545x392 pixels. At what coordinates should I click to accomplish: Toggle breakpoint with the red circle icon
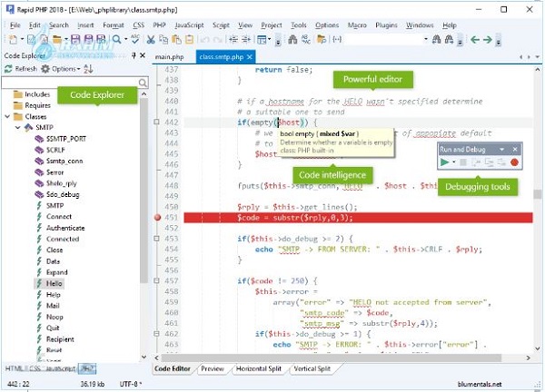(x=514, y=162)
